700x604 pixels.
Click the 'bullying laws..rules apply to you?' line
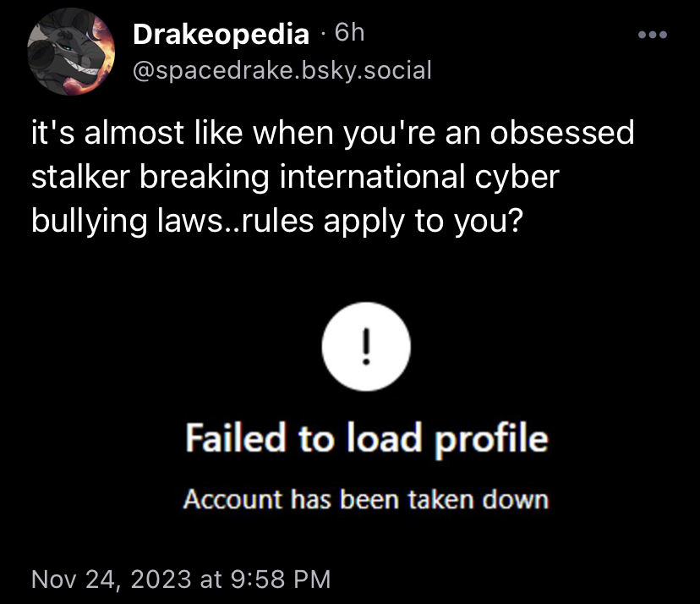click(276, 221)
